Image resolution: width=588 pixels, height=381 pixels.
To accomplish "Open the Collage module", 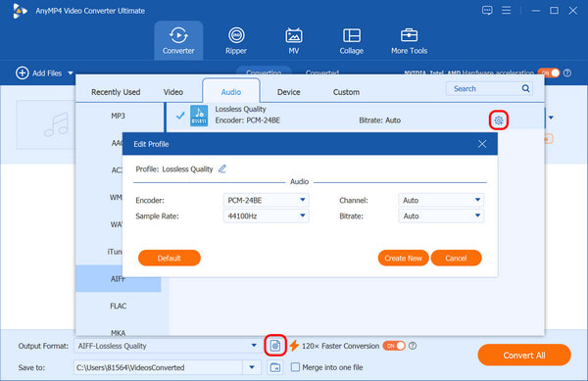I will click(x=352, y=40).
